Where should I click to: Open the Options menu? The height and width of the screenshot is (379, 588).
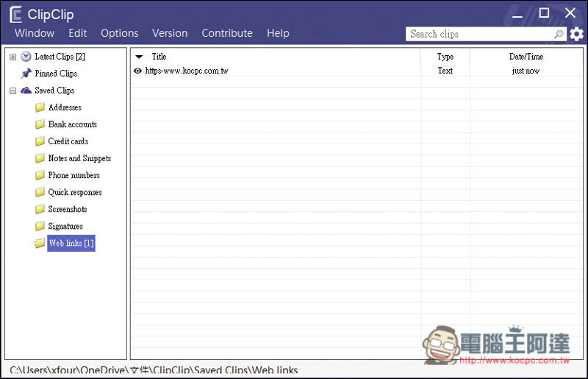[120, 33]
